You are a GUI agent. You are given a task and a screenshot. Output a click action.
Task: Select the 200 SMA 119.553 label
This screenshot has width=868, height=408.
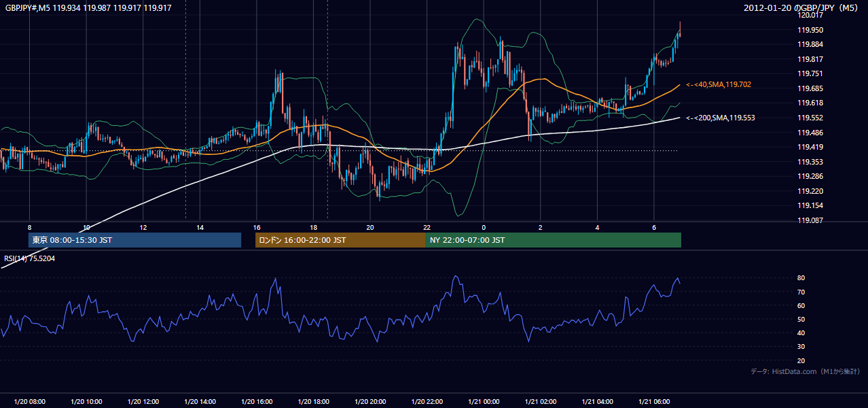coord(720,118)
